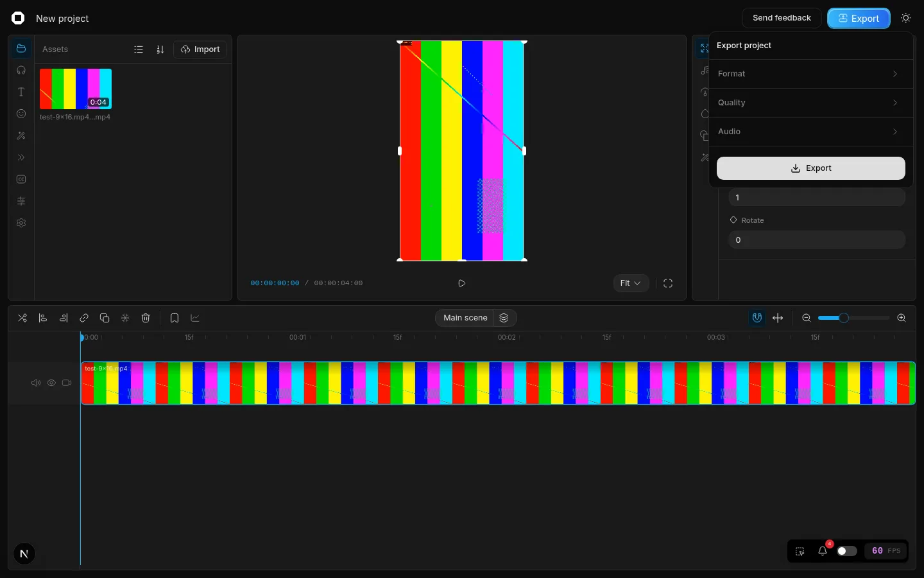
Task: Open the Text tool panel in sidebar
Action: [x=21, y=92]
